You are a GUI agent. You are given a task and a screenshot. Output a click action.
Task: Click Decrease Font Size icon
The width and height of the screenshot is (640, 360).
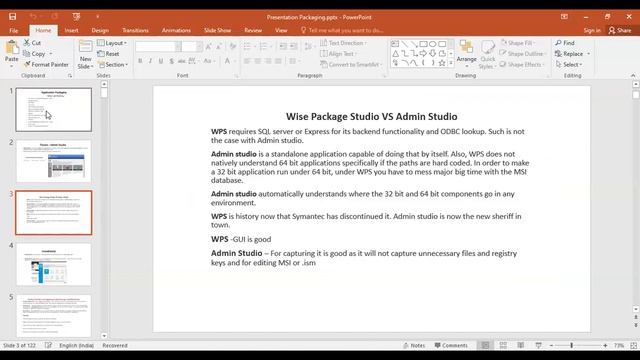tap(219, 47)
